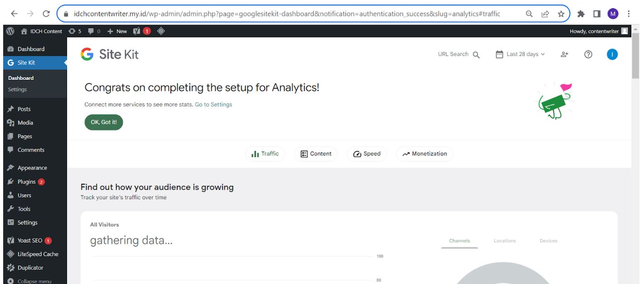Open the New content admin bar menu
Image resolution: width=644 pixels, height=284 pixels.
tap(117, 31)
